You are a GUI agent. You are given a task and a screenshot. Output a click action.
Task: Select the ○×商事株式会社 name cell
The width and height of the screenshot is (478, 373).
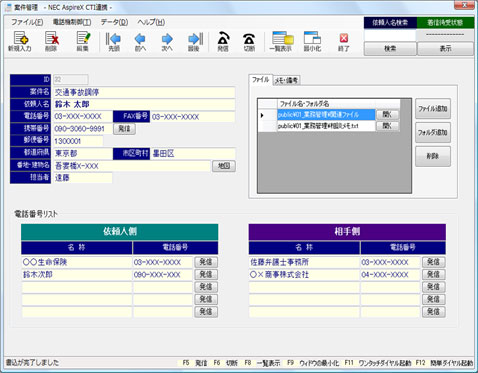(x=304, y=275)
